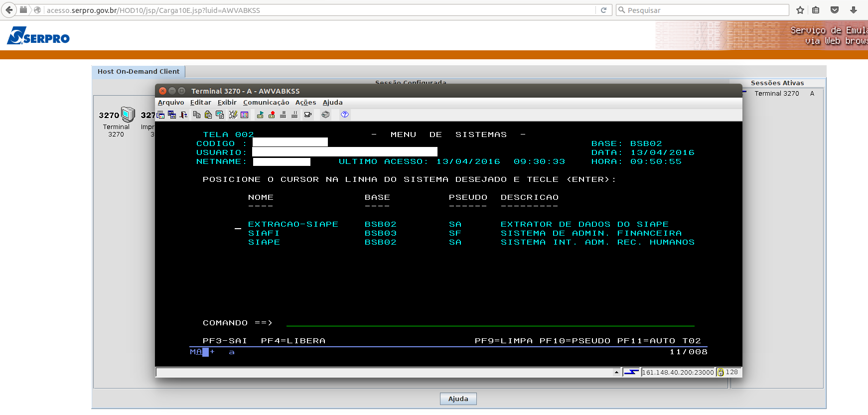
Task: Click the TELA 002 label
Action: pos(228,135)
